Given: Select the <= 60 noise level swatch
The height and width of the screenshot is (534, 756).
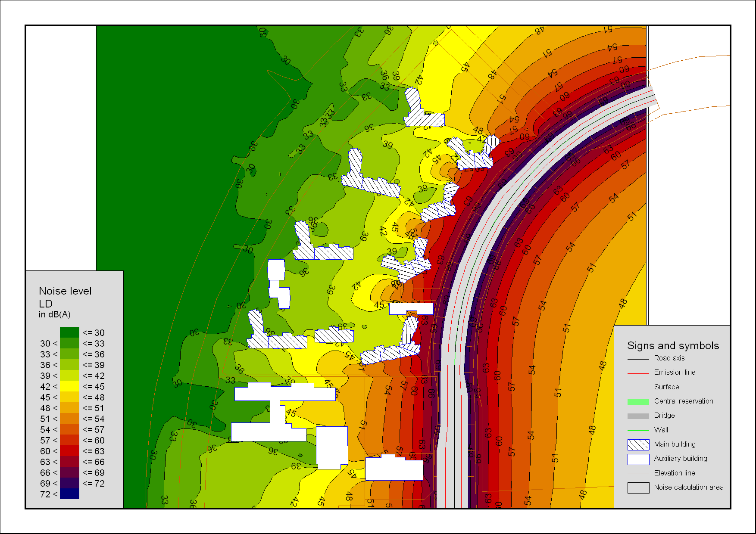Looking at the screenshot, I should tap(69, 440).
